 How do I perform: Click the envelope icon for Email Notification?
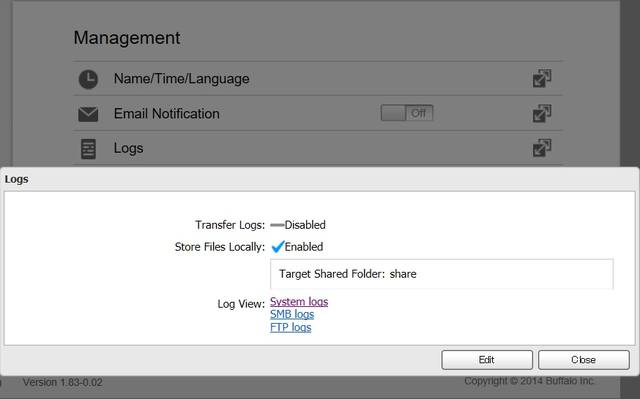pyautogui.click(x=88, y=114)
